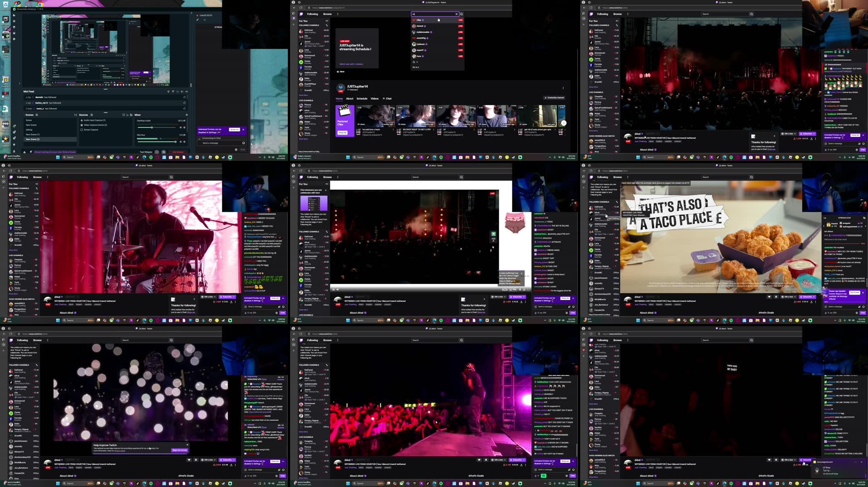Click 'Send a message' field in Streamlabs chat
868x487 pixels.
coord(221,143)
